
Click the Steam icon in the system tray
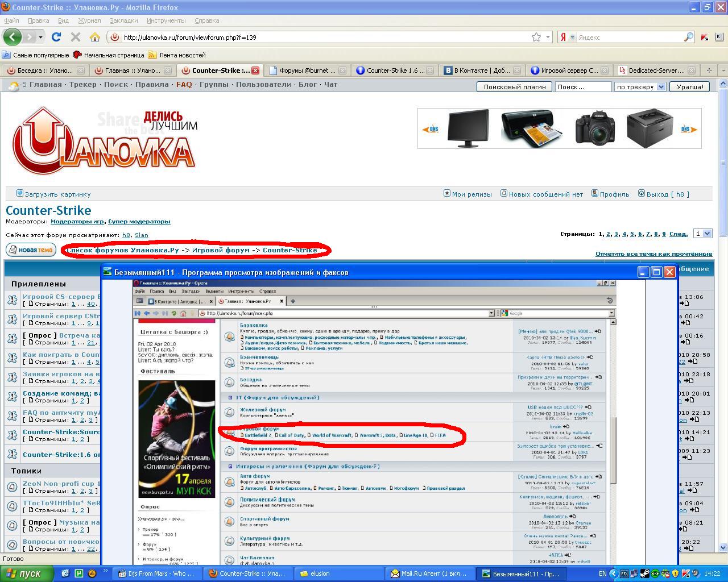(645, 573)
